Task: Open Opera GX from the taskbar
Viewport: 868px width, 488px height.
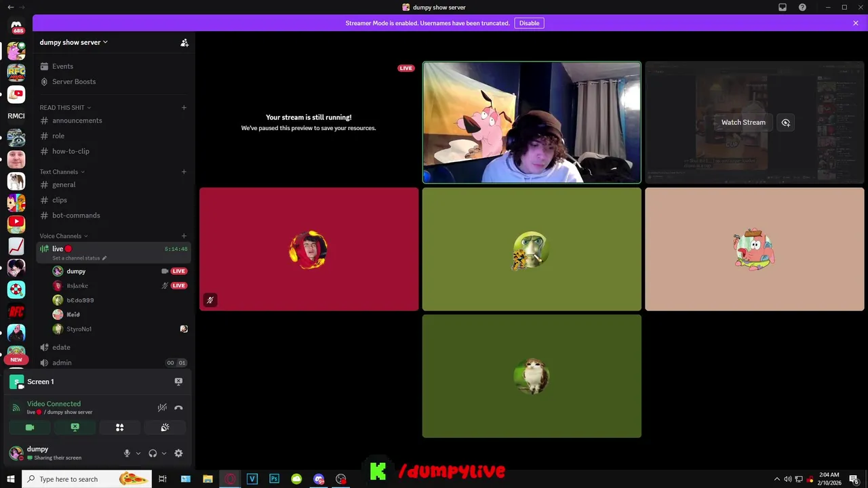Action: pos(230,479)
